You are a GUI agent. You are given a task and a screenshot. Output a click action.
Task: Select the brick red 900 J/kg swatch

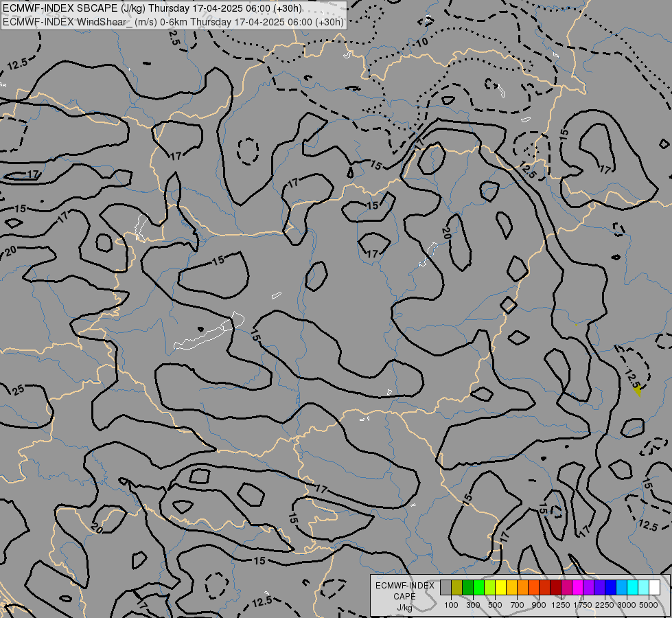point(545,588)
